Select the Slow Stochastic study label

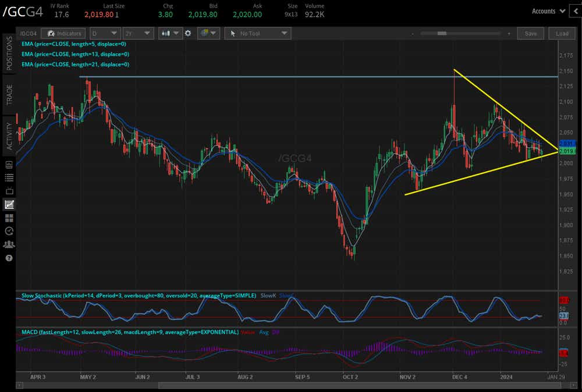click(139, 295)
